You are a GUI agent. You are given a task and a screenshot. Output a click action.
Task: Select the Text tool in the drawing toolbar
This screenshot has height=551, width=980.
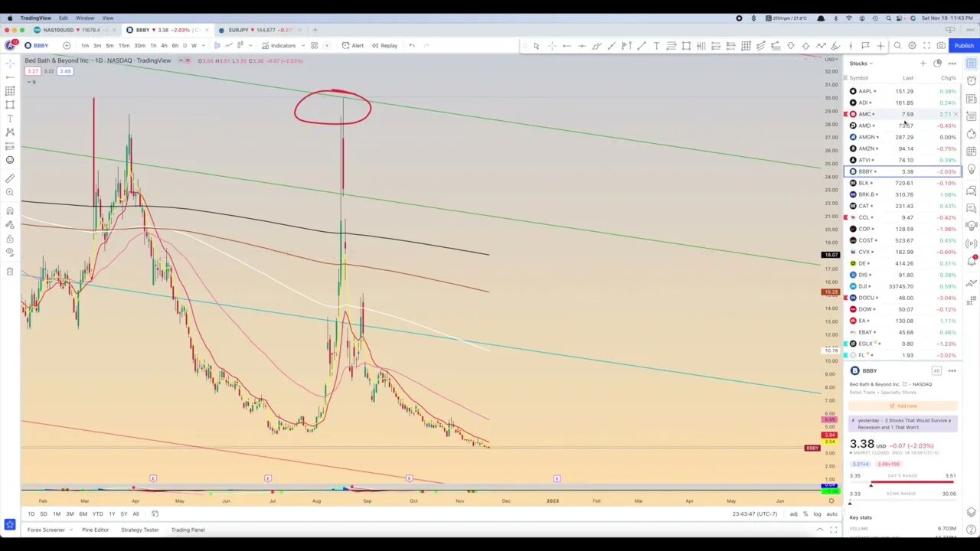click(656, 46)
